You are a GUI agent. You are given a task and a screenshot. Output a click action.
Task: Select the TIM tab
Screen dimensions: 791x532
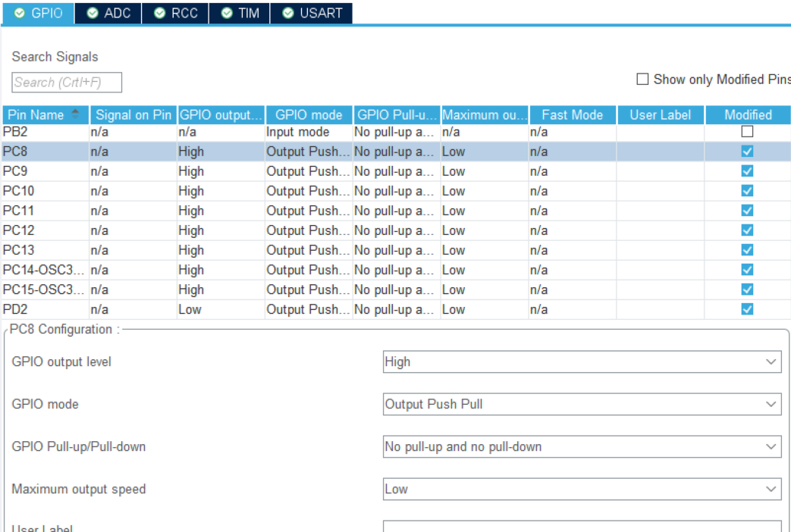click(240, 13)
